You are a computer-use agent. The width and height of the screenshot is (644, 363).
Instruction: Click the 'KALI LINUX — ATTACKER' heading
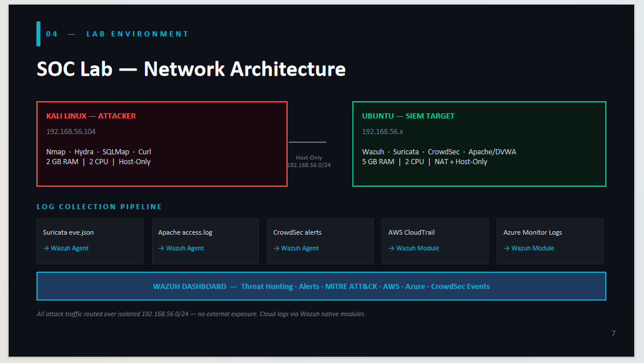tap(91, 116)
